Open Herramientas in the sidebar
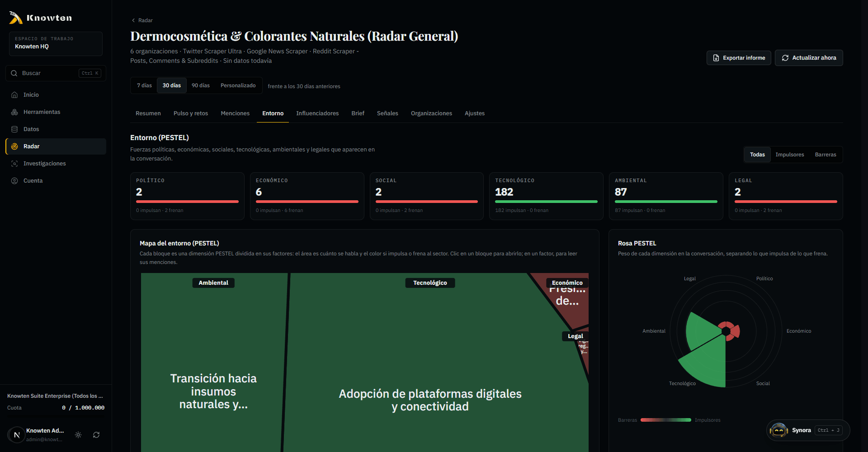The width and height of the screenshot is (868, 452). (56, 112)
